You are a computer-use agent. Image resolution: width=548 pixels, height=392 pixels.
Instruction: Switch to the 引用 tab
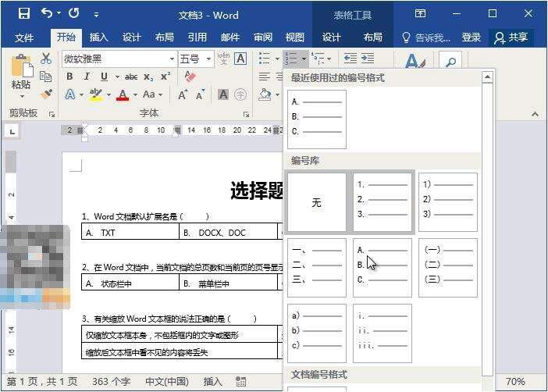pos(197,37)
